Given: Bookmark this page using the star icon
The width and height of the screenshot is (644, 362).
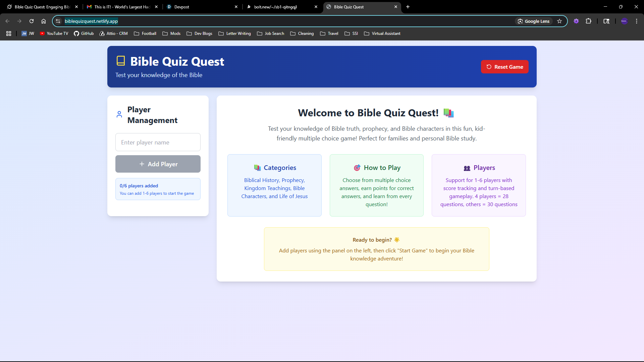Looking at the screenshot, I should click(559, 21).
